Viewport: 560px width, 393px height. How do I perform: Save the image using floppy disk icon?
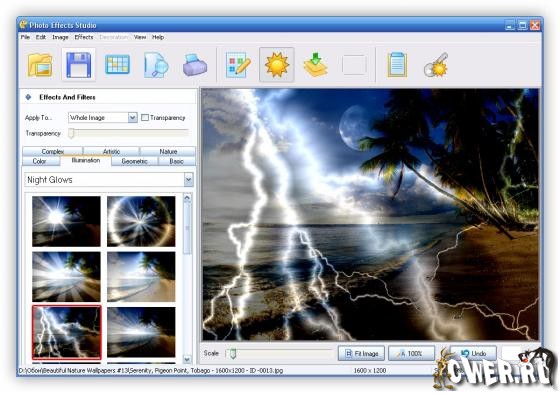coord(79,65)
